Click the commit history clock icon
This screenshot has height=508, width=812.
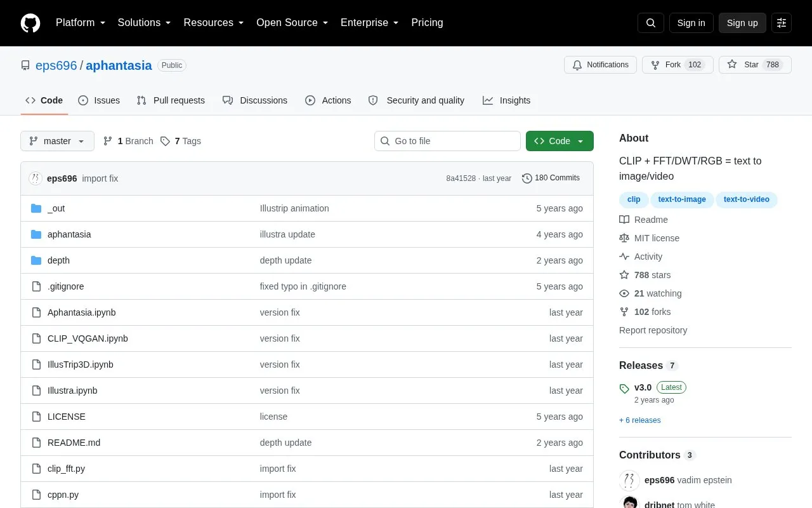coord(527,178)
